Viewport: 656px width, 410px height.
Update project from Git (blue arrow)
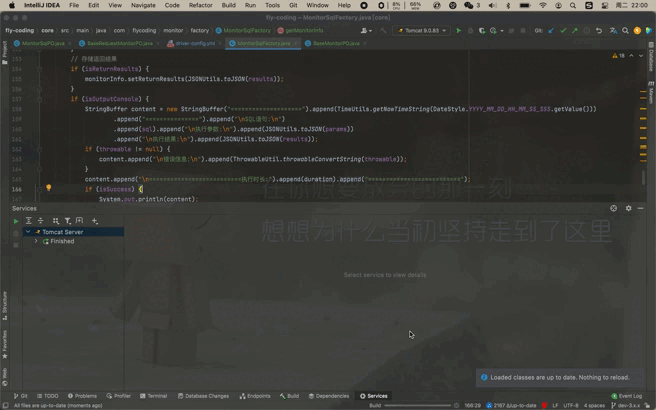551,31
